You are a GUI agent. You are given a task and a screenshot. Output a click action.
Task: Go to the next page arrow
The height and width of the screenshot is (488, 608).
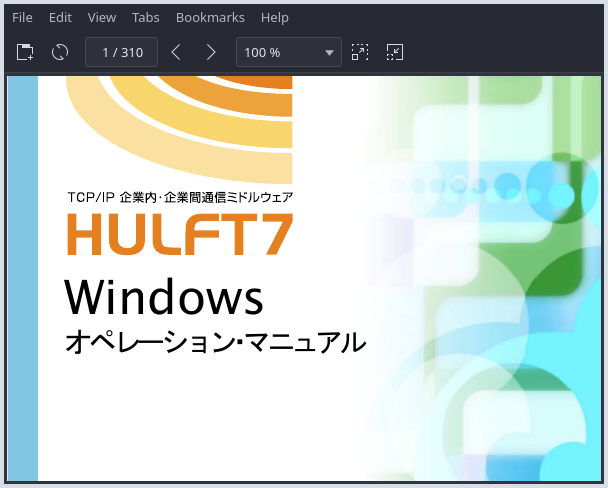coord(211,52)
